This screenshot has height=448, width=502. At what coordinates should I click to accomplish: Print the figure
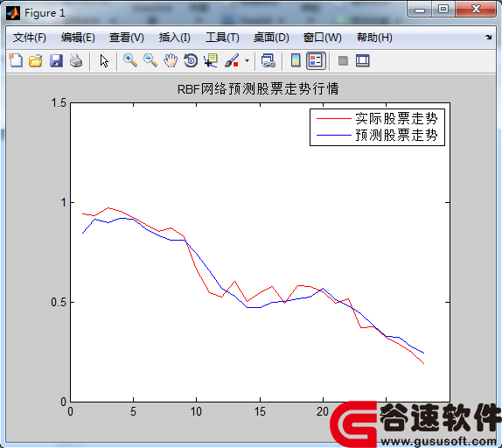[76, 60]
